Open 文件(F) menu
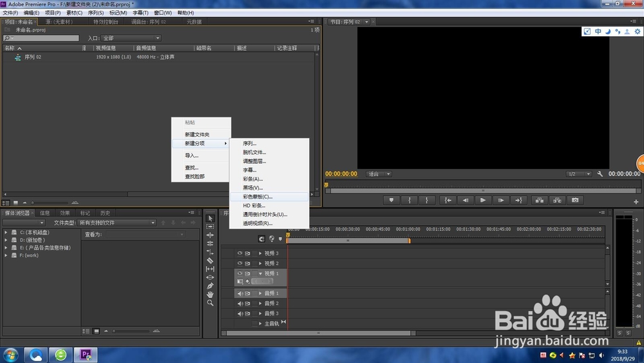 click(10, 13)
